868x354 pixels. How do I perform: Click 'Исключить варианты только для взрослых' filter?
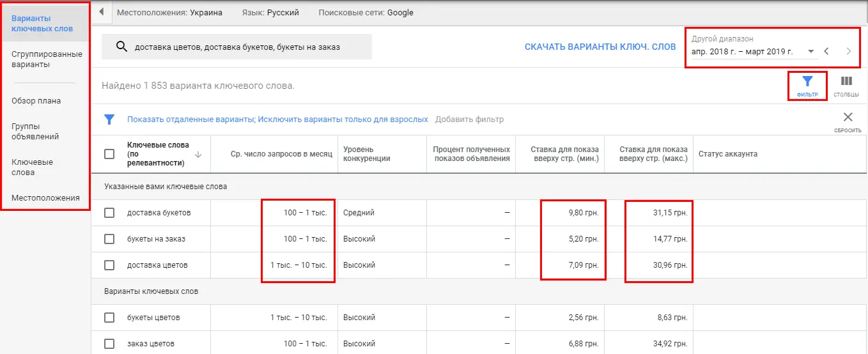coord(343,119)
